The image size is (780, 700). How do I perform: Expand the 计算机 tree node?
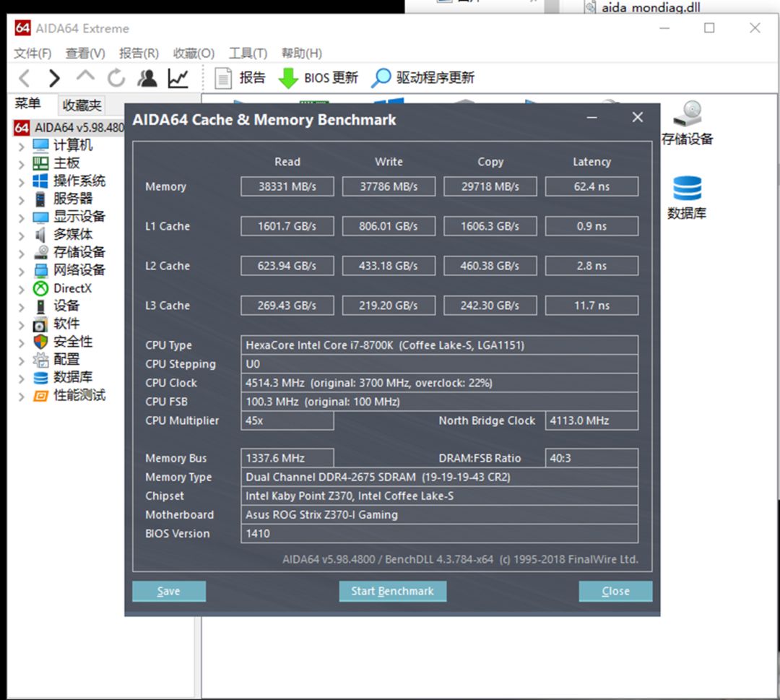(x=21, y=147)
